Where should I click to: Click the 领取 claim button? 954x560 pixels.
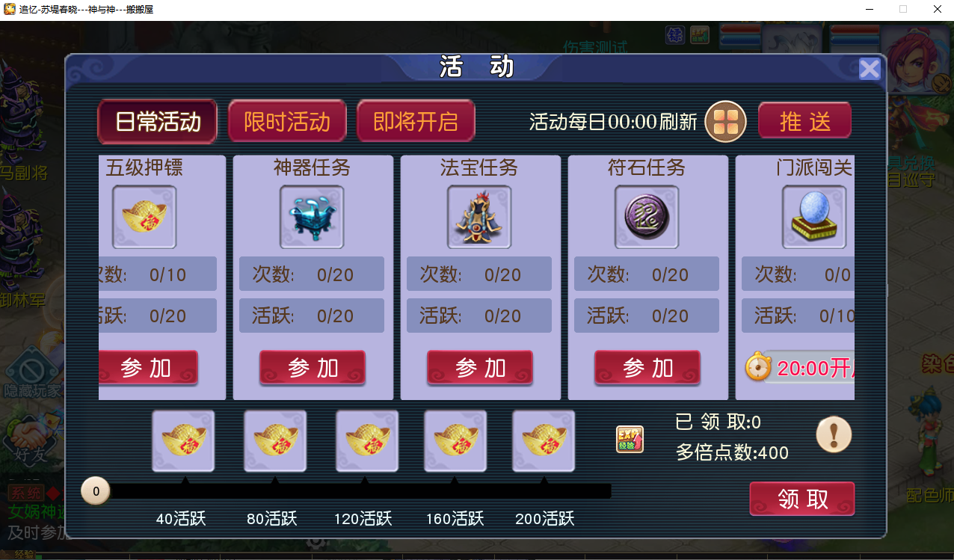[802, 499]
